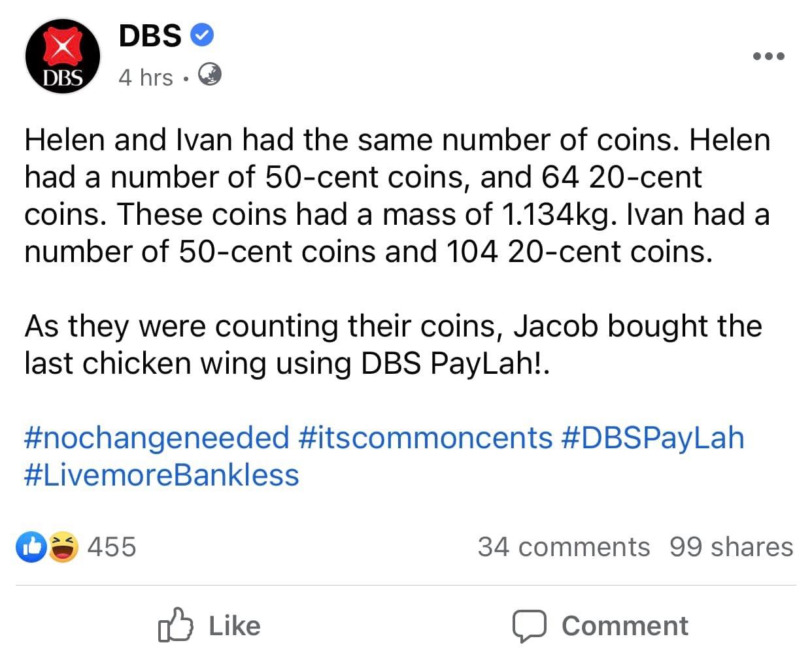Screen dimensions: 812x662
Task: Open the public audience globe icon
Action: [209, 76]
